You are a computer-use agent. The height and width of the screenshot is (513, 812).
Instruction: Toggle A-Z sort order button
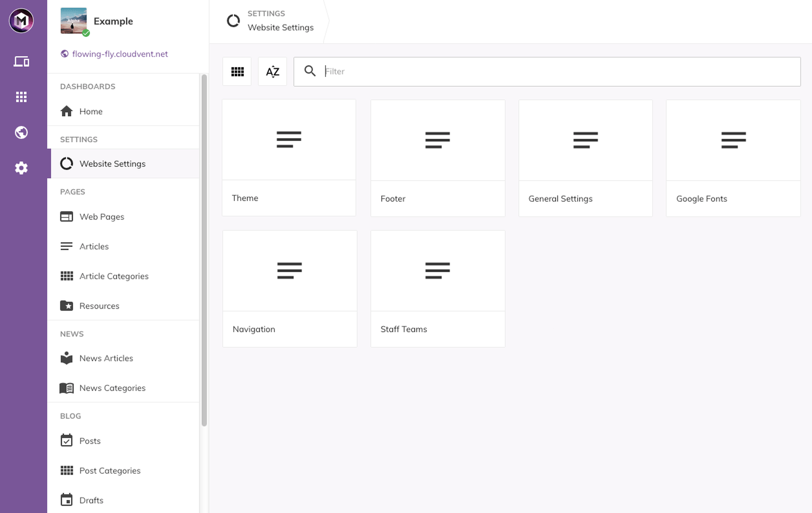272,71
